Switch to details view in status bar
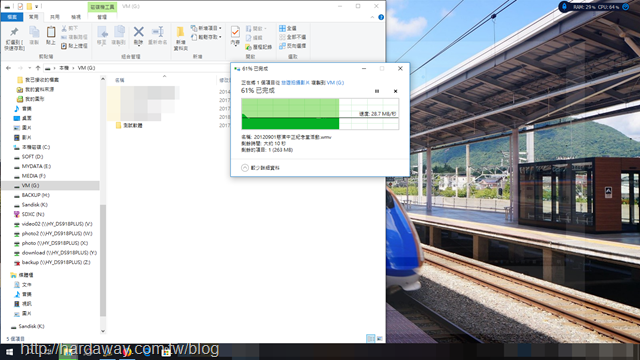640x360 pixels. 371,338
